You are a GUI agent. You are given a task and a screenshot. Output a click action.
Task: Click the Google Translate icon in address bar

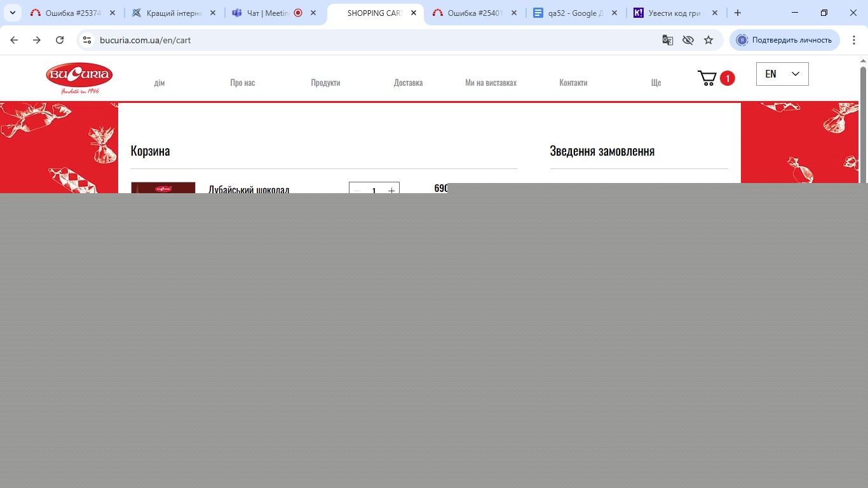[x=667, y=40]
